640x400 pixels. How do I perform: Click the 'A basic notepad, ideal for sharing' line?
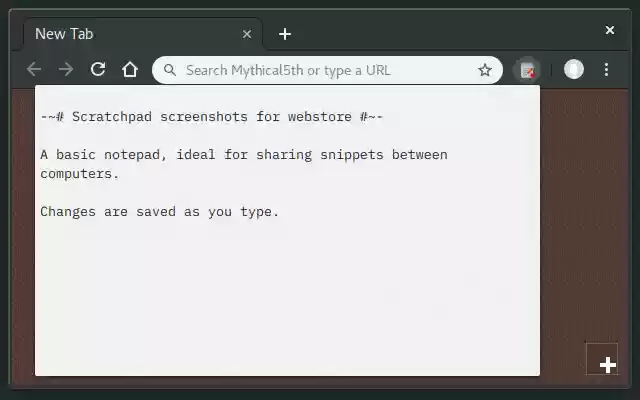(244, 155)
